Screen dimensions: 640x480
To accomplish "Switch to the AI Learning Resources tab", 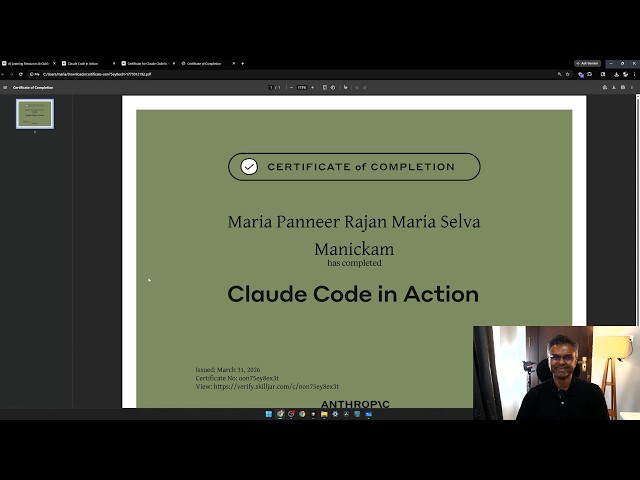I will [x=26, y=63].
